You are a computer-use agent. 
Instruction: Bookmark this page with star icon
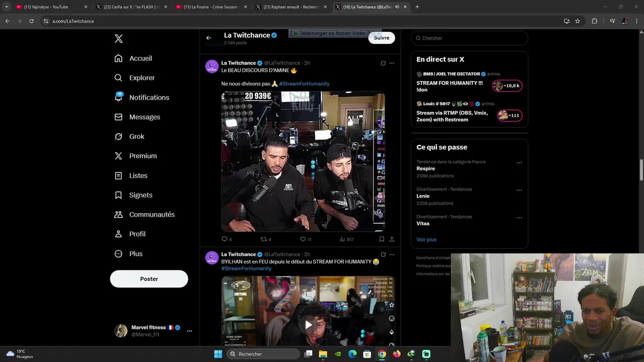(x=578, y=21)
